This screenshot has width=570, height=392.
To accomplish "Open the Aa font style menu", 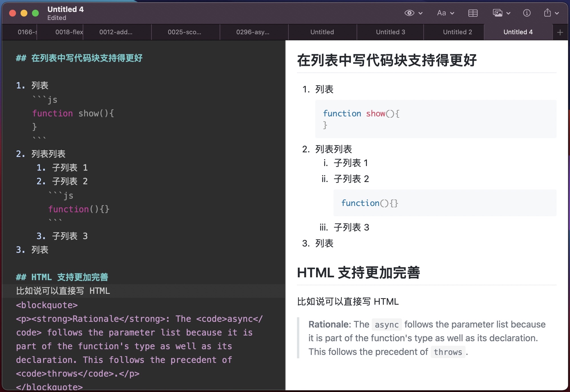I will coord(441,13).
